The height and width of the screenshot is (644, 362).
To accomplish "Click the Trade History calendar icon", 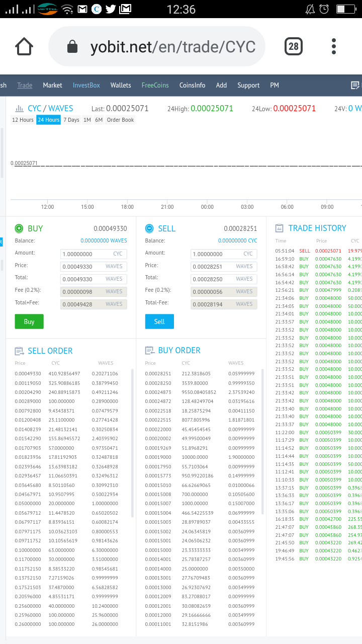I will [x=280, y=228].
